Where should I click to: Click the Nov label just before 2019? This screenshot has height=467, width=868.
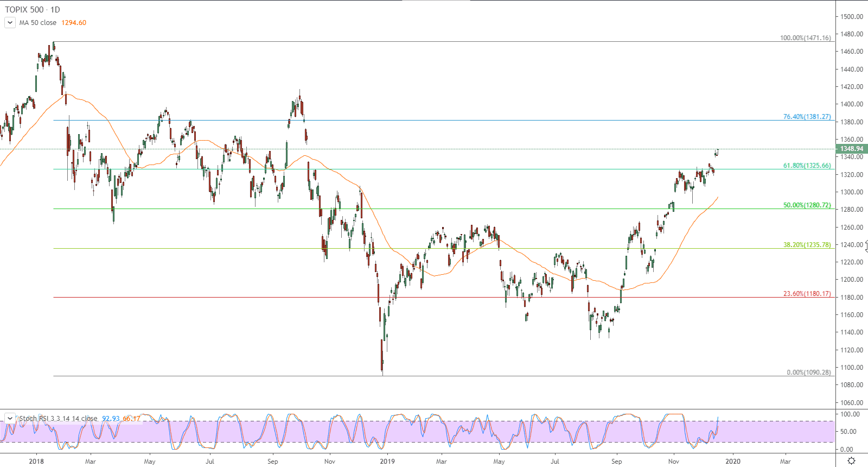tap(329, 462)
